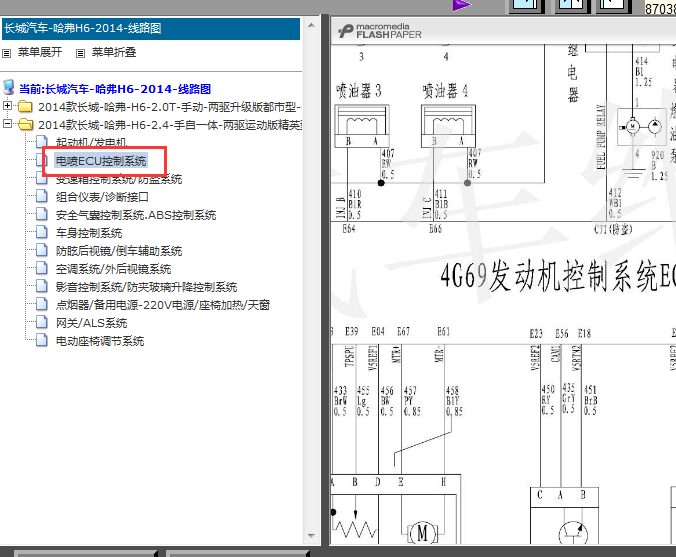Image resolution: width=676 pixels, height=557 pixels.
Task: Click the page icon of 网关/ALS系统
Action: click(41, 322)
